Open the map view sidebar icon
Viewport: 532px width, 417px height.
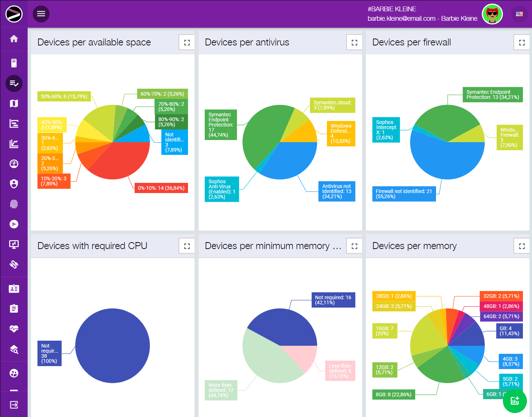point(14,104)
